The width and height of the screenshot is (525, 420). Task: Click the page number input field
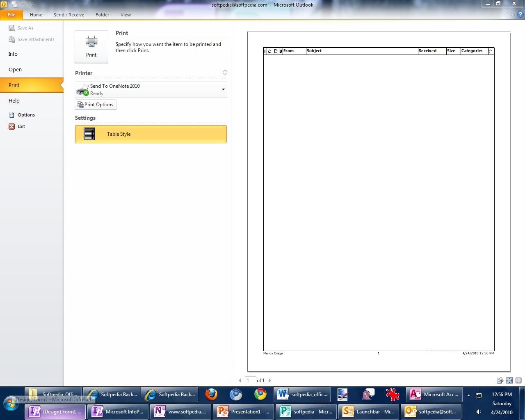(250, 381)
